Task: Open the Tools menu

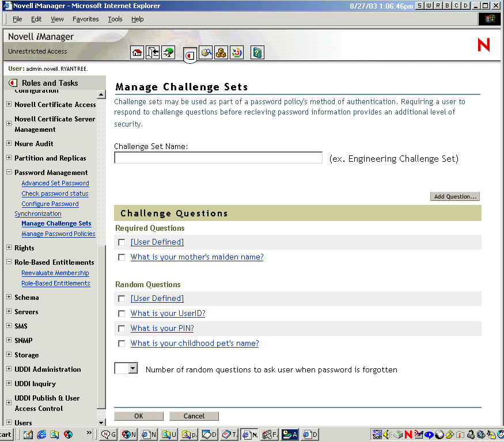Action: coord(115,18)
